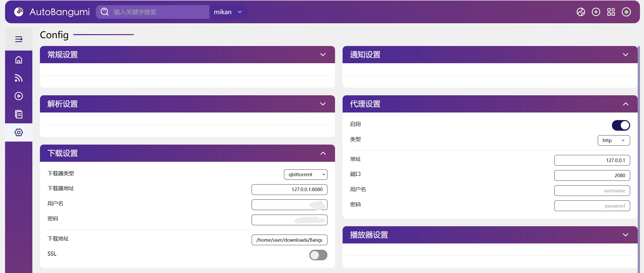
Task: Open the player sidebar icon
Action: click(19, 96)
